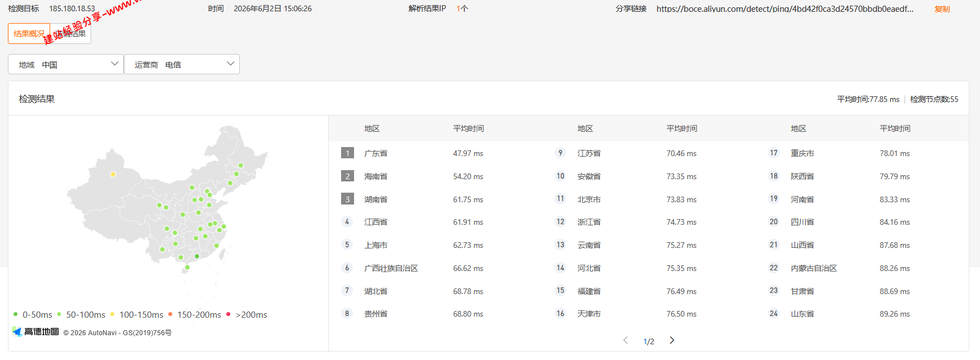Image resolution: width=980 pixels, height=360 pixels.
Task: Select the 50-100ms legend item
Action: [81, 314]
